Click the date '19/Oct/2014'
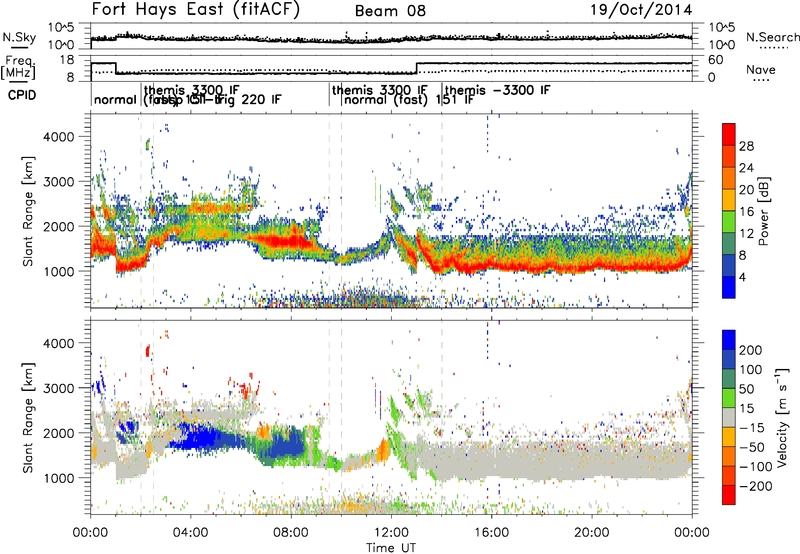 pos(641,10)
